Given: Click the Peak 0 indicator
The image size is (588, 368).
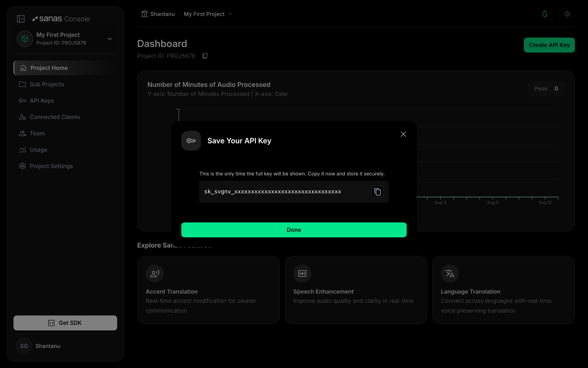Looking at the screenshot, I should point(546,89).
